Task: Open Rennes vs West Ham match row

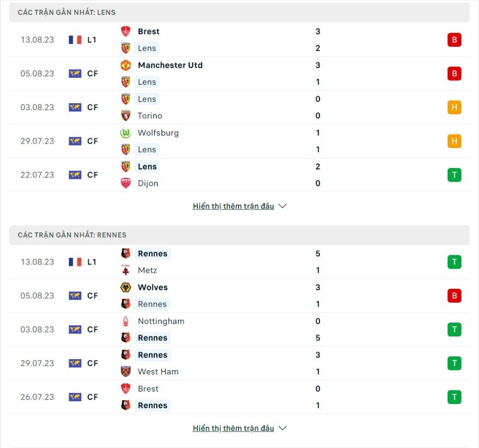Action: [x=239, y=363]
